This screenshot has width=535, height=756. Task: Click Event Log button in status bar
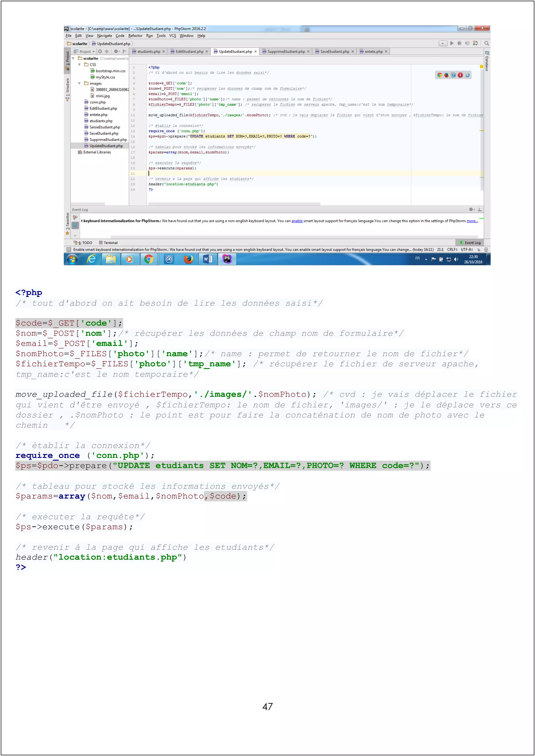[470, 243]
